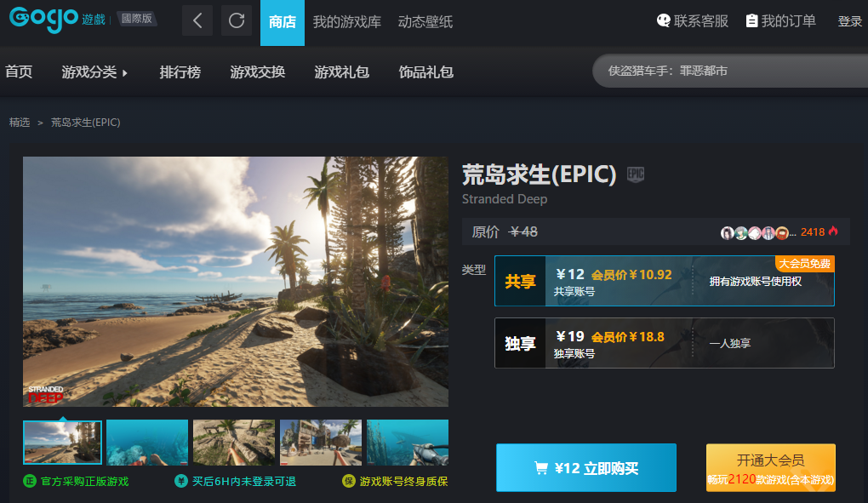Image resolution: width=868 pixels, height=503 pixels.
Task: Expand the 游戏分类 category menu
Action: tap(94, 72)
